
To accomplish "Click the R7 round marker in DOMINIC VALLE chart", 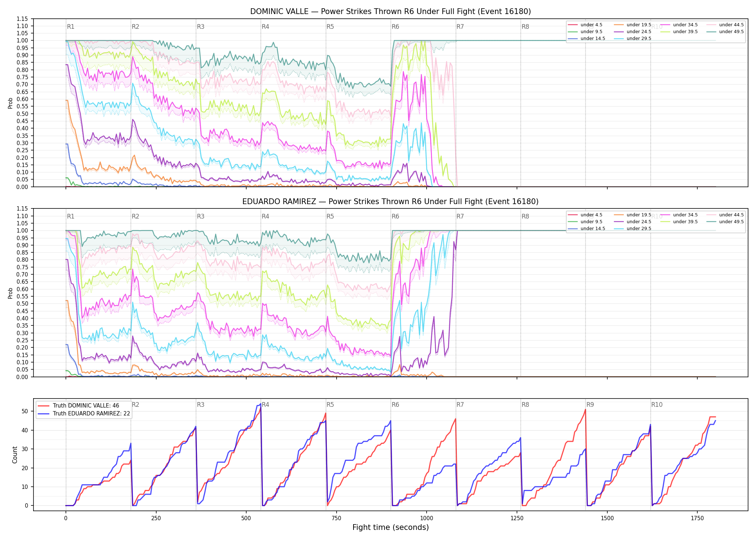I will pyautogui.click(x=460, y=27).
